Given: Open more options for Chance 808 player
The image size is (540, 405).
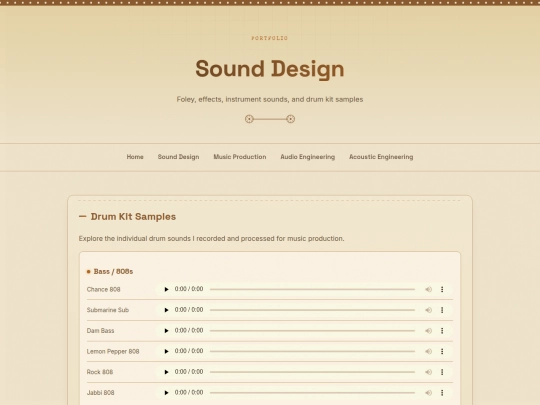Looking at the screenshot, I should click(442, 289).
